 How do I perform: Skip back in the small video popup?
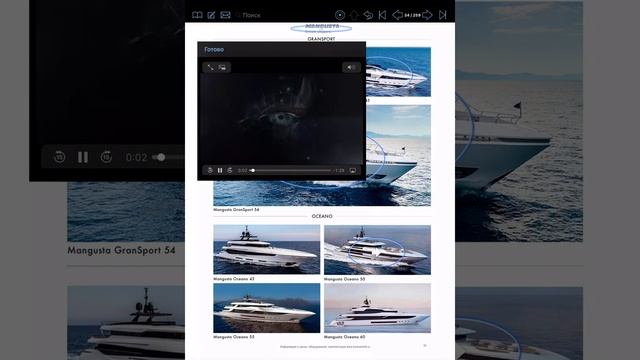point(210,170)
